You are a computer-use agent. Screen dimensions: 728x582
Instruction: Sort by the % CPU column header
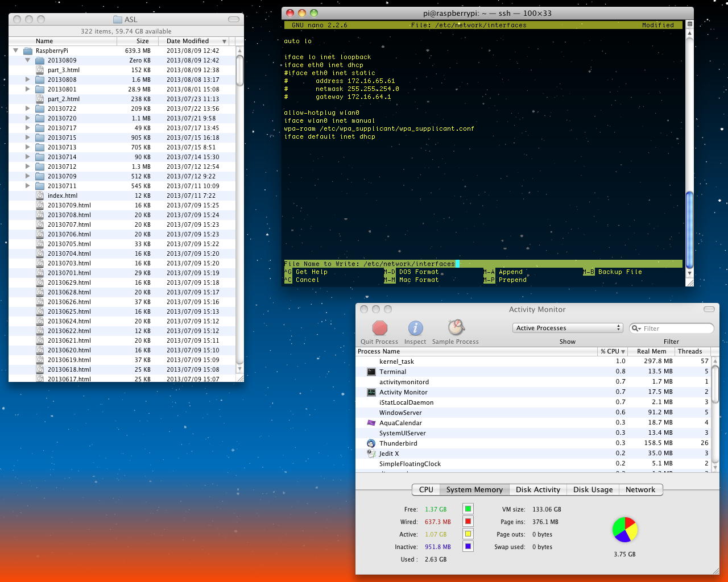point(612,351)
